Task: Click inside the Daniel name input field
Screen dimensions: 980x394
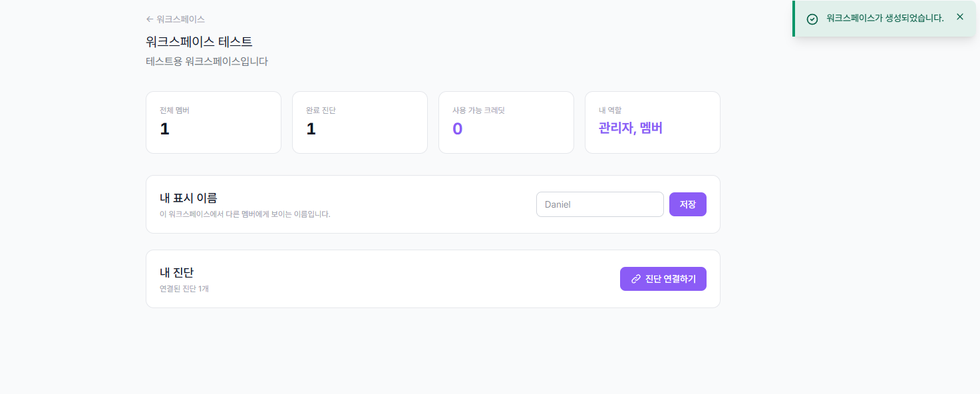Action: tap(599, 204)
